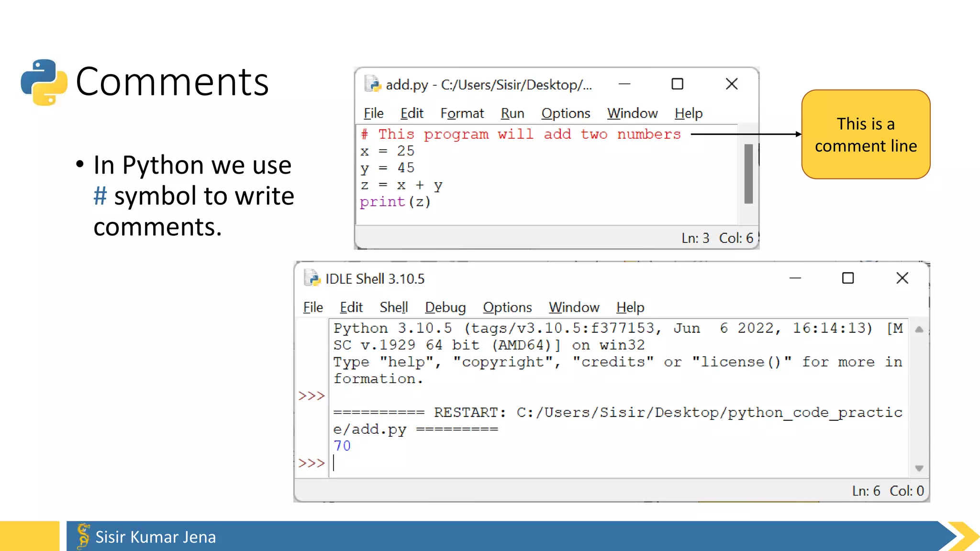This screenshot has height=551, width=980.
Task: Click the add.py window title text
Action: click(x=489, y=85)
